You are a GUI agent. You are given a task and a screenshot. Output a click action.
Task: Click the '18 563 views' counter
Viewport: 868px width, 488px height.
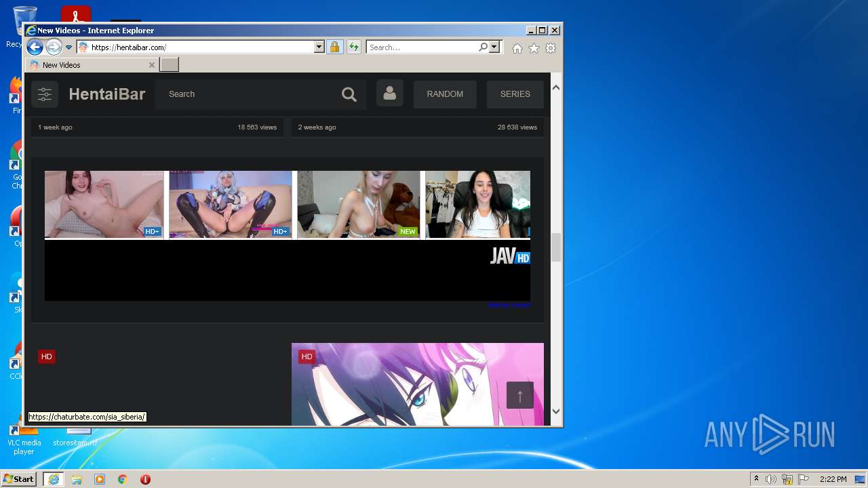tap(257, 127)
